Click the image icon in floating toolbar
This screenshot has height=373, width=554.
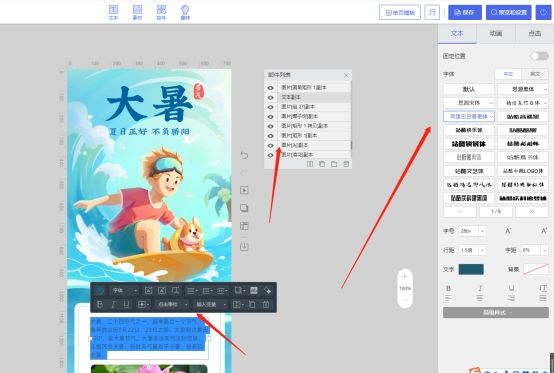(254, 290)
